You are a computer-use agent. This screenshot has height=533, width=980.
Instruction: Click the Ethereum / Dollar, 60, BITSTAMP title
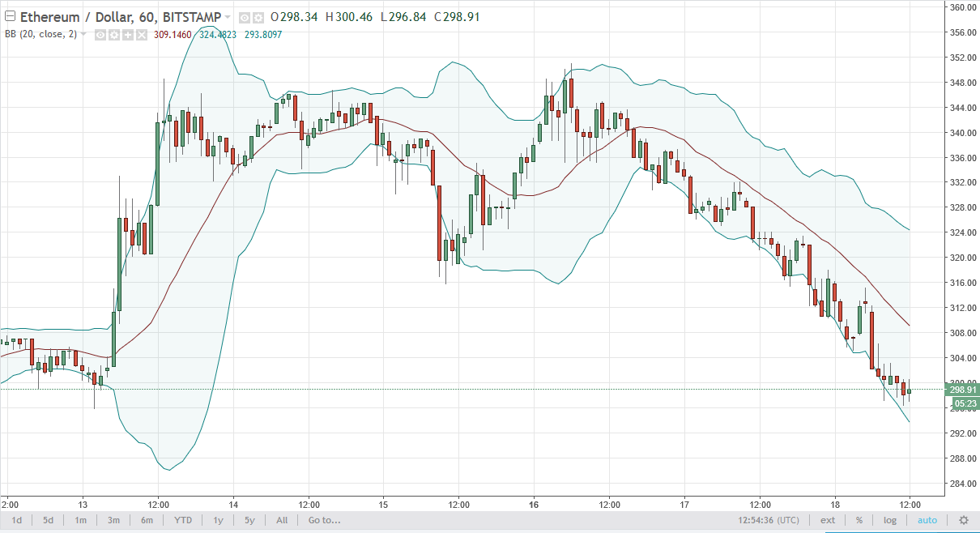click(x=121, y=17)
